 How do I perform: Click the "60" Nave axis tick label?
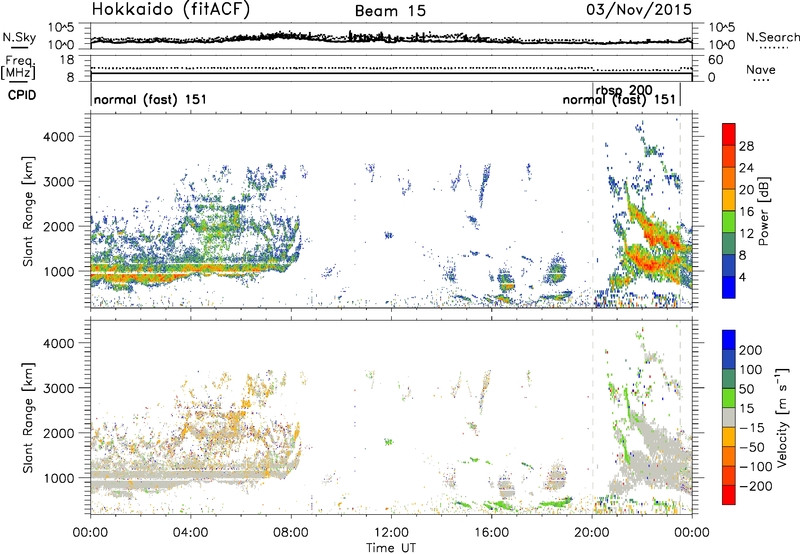tap(715, 60)
